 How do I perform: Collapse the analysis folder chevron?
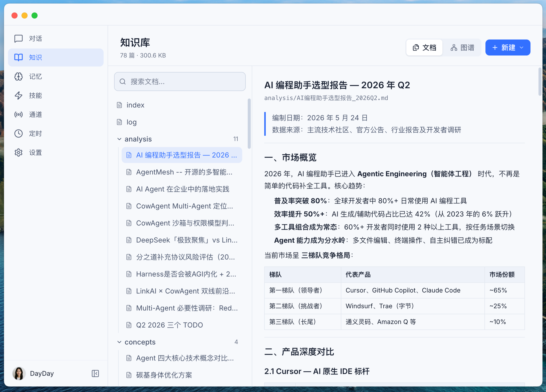[x=119, y=139]
